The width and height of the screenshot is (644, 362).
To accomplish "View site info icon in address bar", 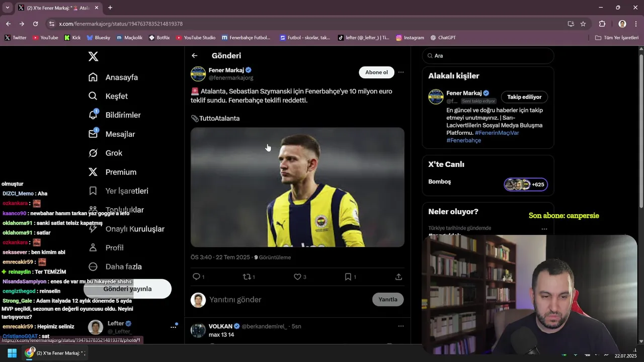I will (x=51, y=24).
